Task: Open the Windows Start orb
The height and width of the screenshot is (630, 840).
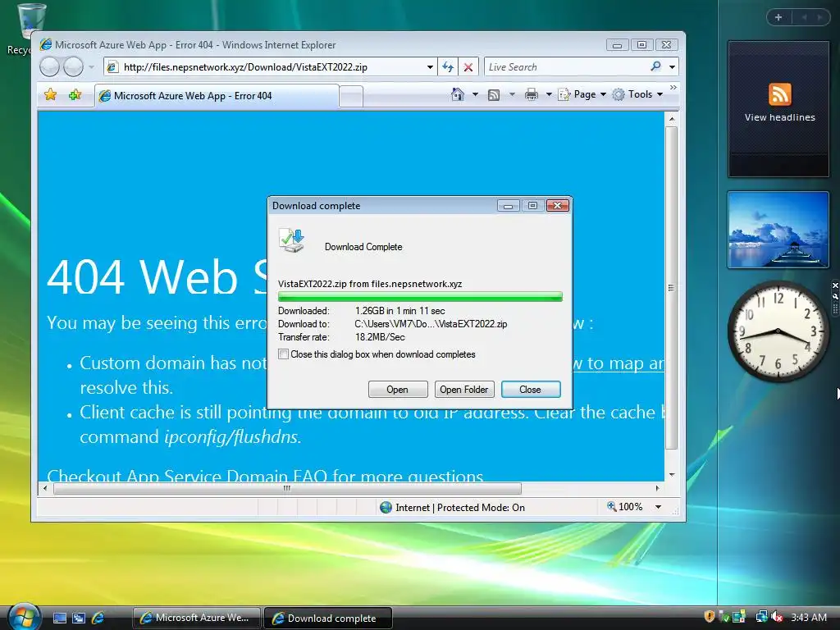Action: coord(24,617)
